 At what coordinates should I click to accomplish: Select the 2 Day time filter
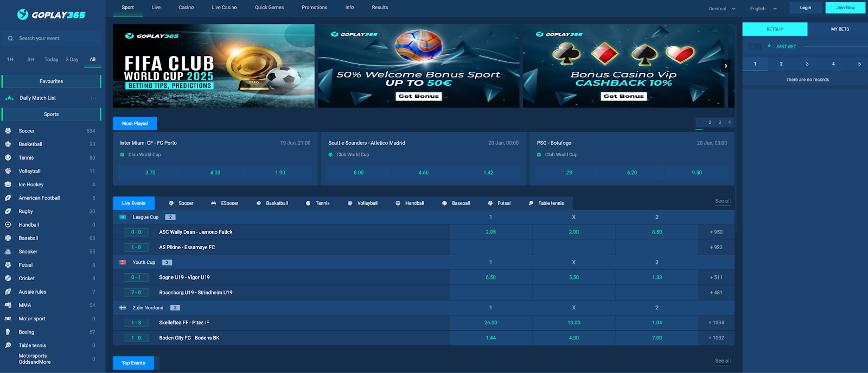pos(72,60)
